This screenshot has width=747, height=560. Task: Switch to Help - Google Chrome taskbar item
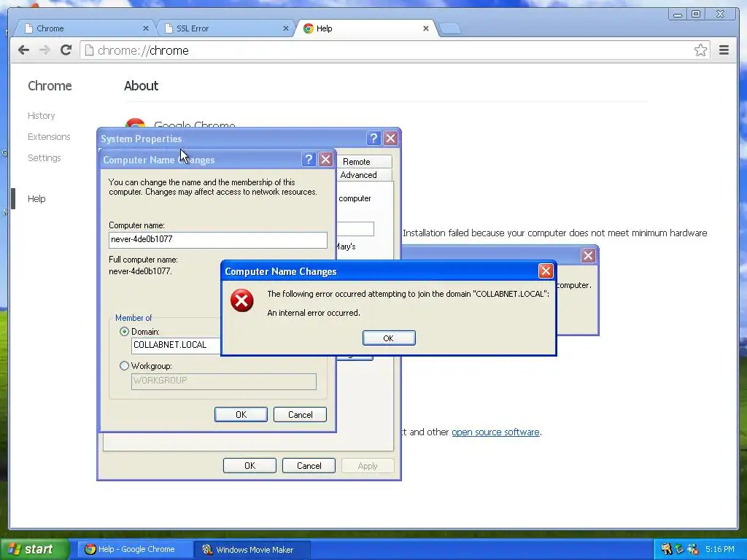tap(135, 550)
